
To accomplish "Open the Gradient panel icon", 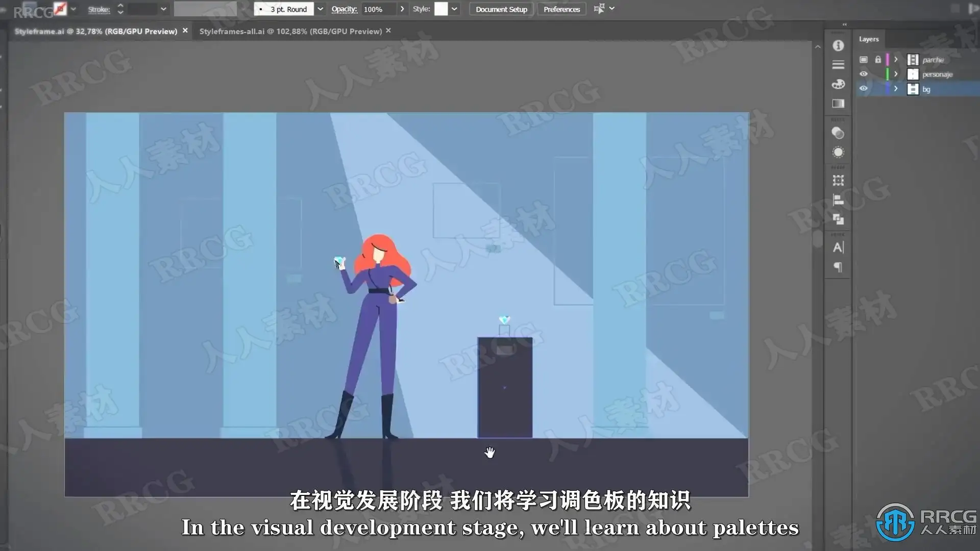I will pos(838,104).
